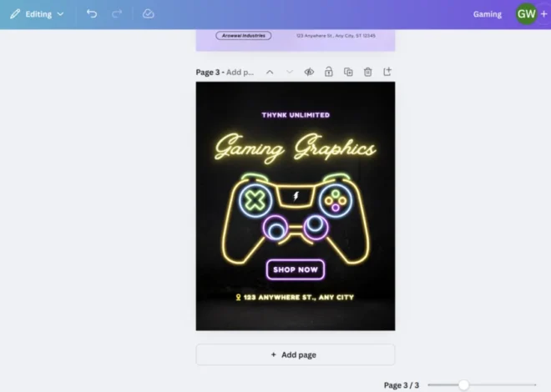Select the 123 Anywhere St., Any City, ST 12345 text
This screenshot has width=551, height=392.
coord(336,35)
